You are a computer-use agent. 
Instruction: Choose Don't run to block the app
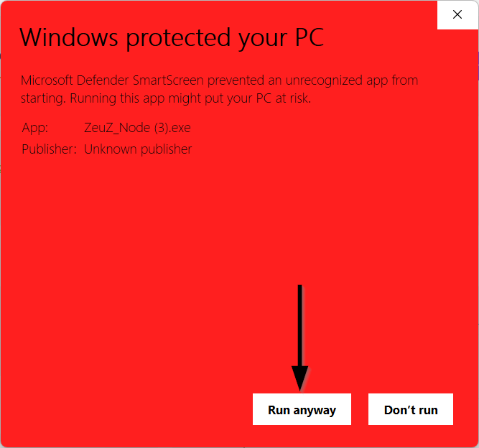click(x=411, y=409)
